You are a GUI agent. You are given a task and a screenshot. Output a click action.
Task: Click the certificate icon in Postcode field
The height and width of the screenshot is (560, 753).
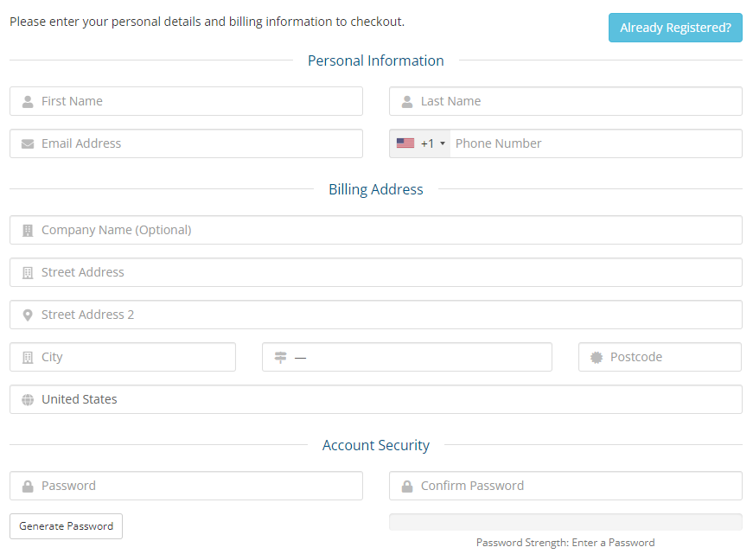click(597, 357)
